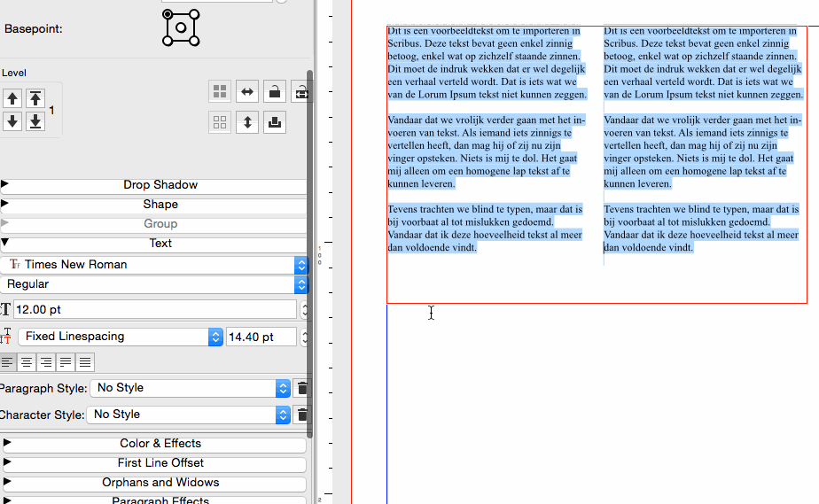Screen dimensions: 819x504
Task: Flip the item vertically
Action: (x=247, y=122)
